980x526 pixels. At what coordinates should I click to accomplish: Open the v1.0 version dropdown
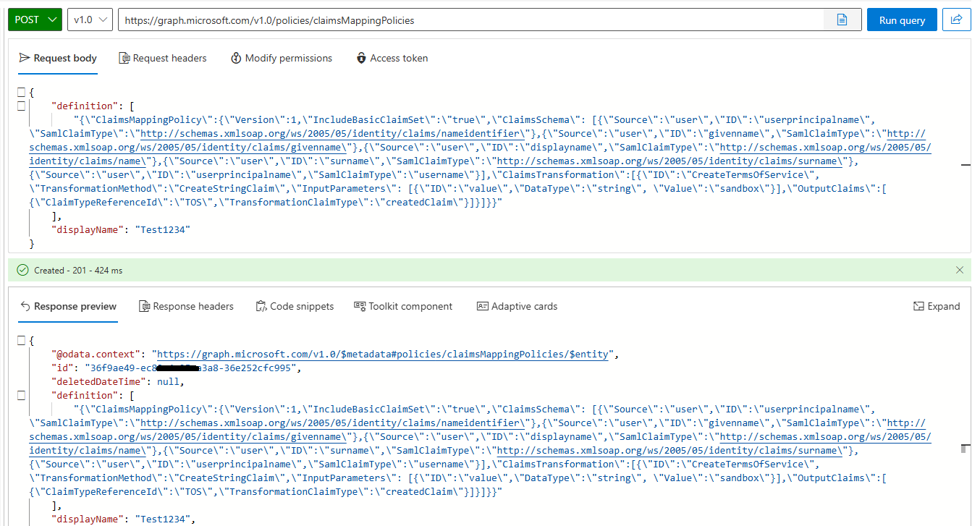tap(90, 20)
